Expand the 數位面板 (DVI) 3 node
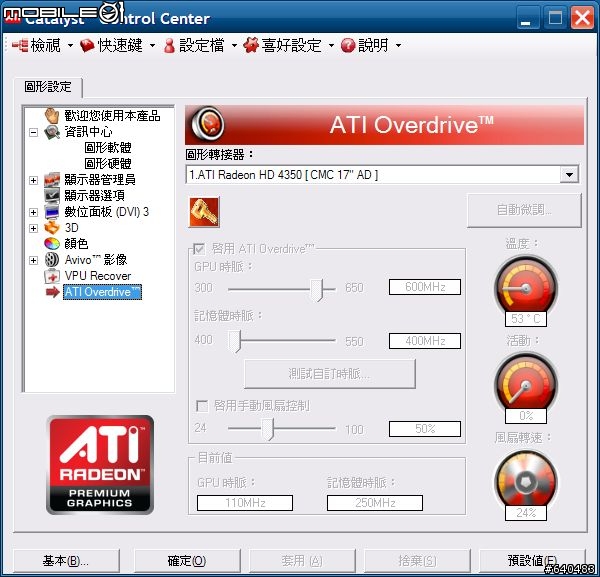The image size is (600, 577). pos(34,212)
